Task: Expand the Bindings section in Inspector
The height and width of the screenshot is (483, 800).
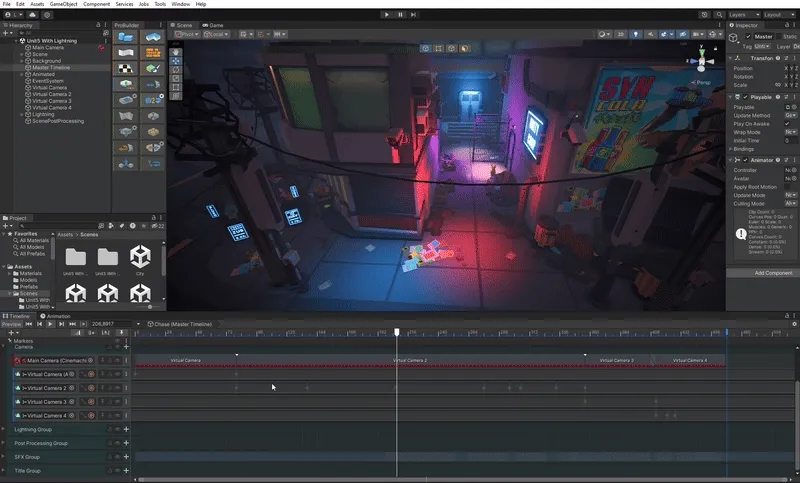Action: pos(736,148)
